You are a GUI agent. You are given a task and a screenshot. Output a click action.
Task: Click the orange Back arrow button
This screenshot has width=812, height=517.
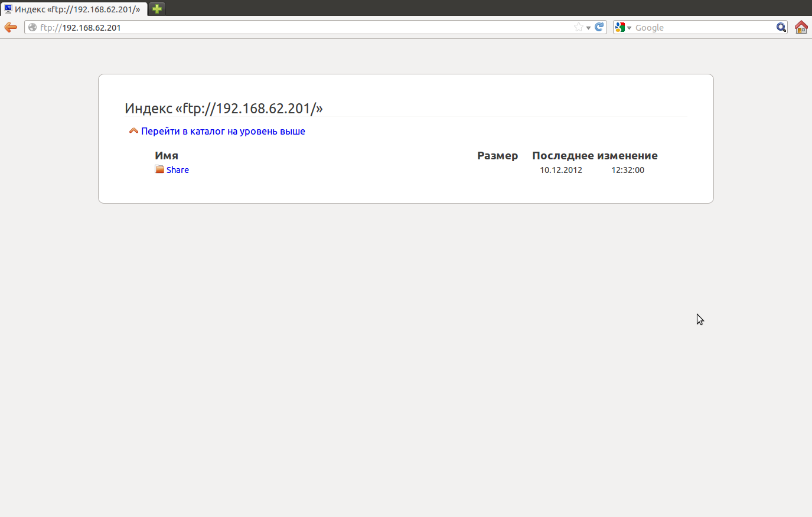11,27
